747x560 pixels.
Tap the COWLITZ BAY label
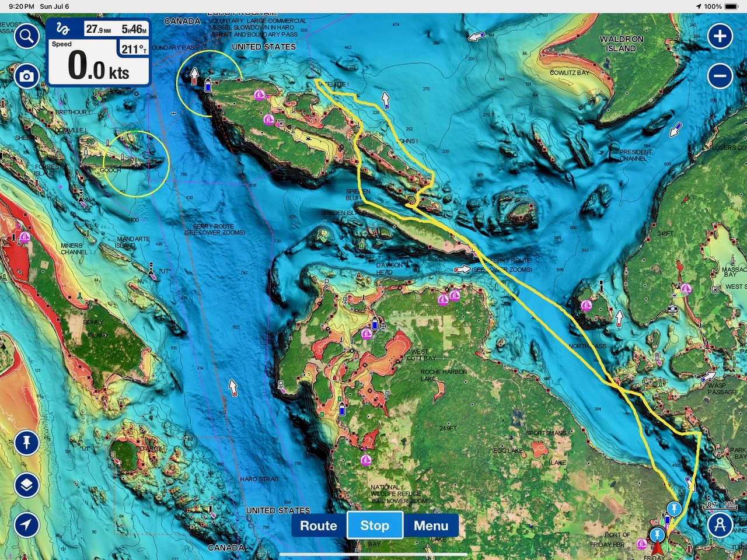569,73
